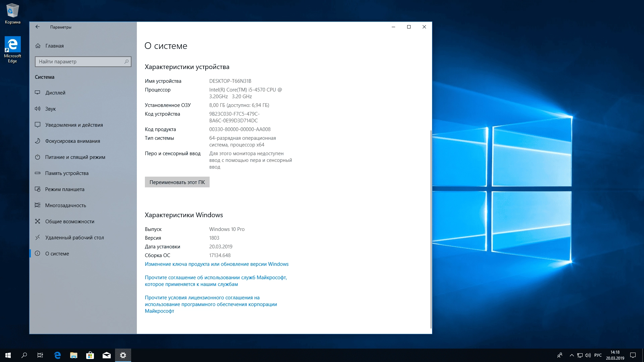This screenshot has height=362, width=644.
Task: Minimize the Параметры window
Action: [x=393, y=27]
